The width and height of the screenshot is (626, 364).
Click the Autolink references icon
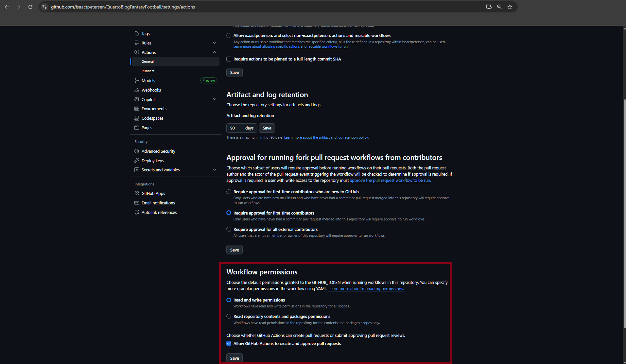click(x=137, y=212)
